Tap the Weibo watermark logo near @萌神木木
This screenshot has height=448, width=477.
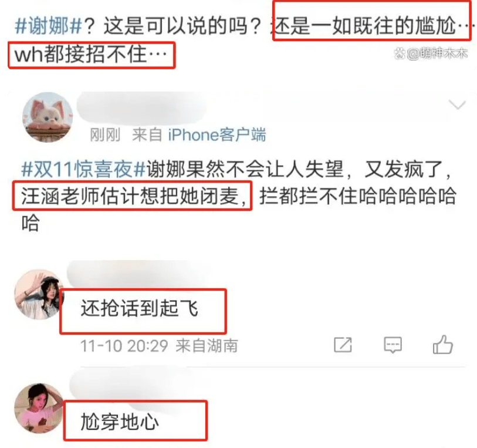(x=400, y=54)
